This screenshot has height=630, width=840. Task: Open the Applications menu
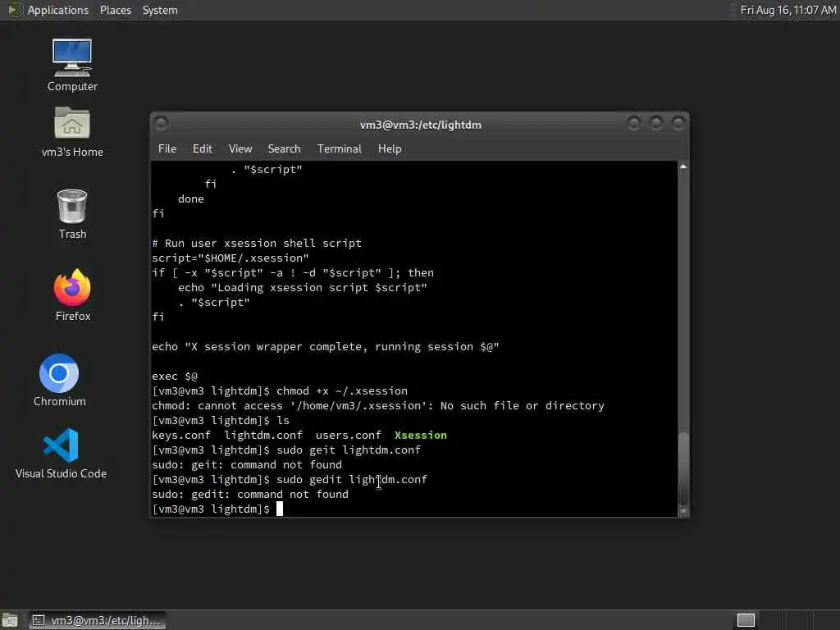click(58, 10)
